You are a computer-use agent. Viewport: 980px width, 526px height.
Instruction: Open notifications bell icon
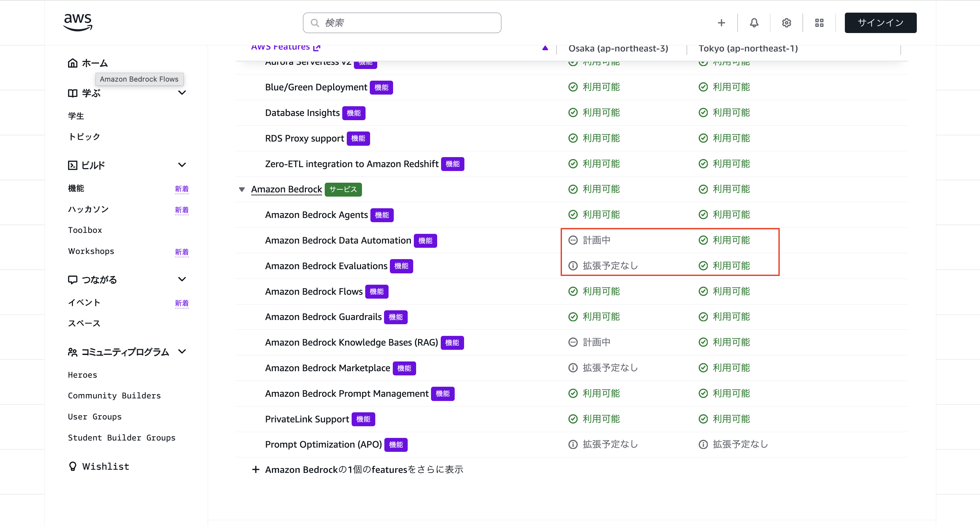[x=754, y=23]
